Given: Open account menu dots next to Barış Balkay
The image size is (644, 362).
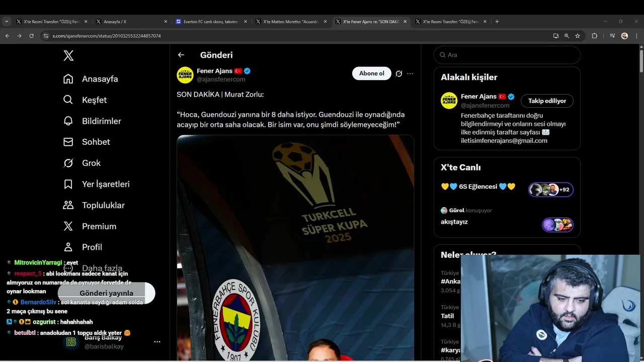Looking at the screenshot, I should [x=157, y=342].
